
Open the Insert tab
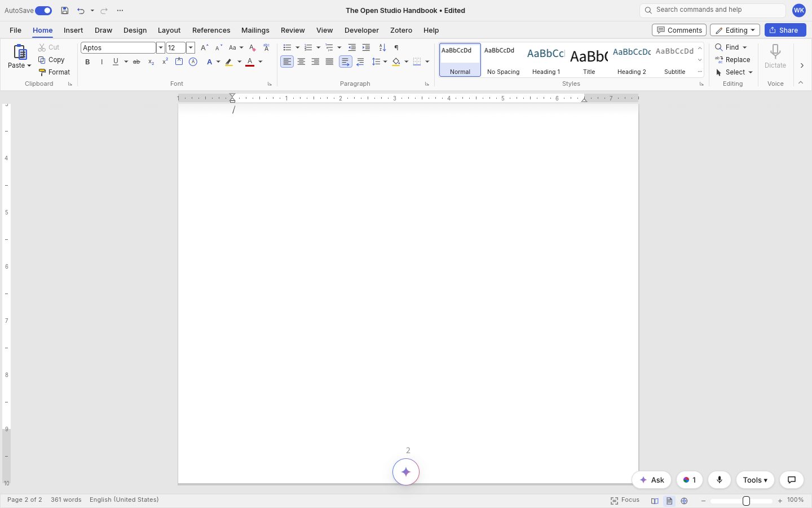[73, 30]
